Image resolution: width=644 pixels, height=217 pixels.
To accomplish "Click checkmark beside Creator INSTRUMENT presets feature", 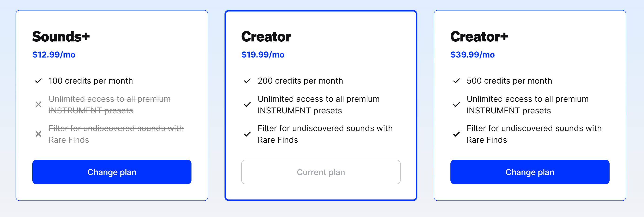I will (x=247, y=104).
